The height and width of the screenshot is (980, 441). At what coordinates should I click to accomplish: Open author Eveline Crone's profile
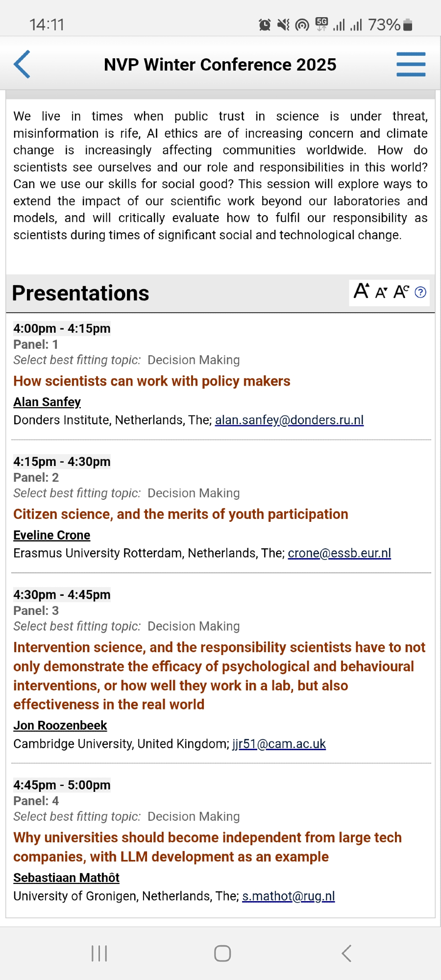point(52,535)
